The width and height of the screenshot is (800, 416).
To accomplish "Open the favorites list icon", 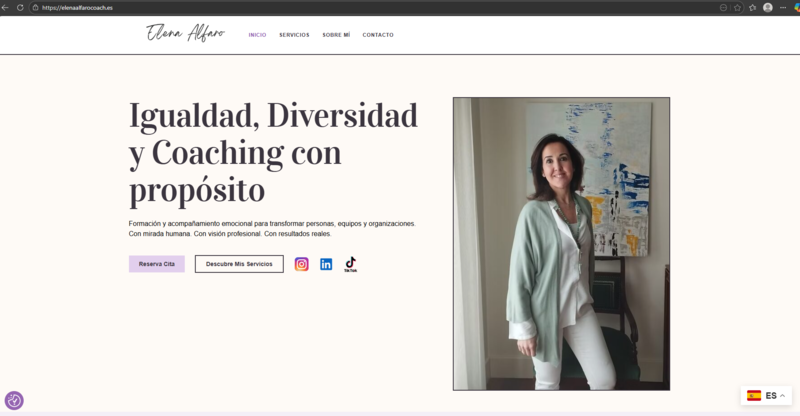I will click(x=752, y=7).
